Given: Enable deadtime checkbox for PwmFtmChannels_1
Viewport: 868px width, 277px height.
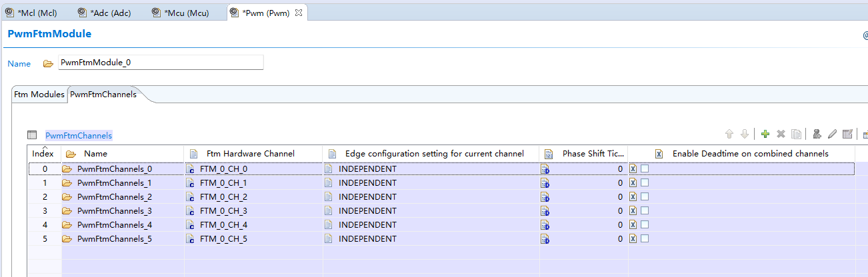Looking at the screenshot, I should coord(645,183).
